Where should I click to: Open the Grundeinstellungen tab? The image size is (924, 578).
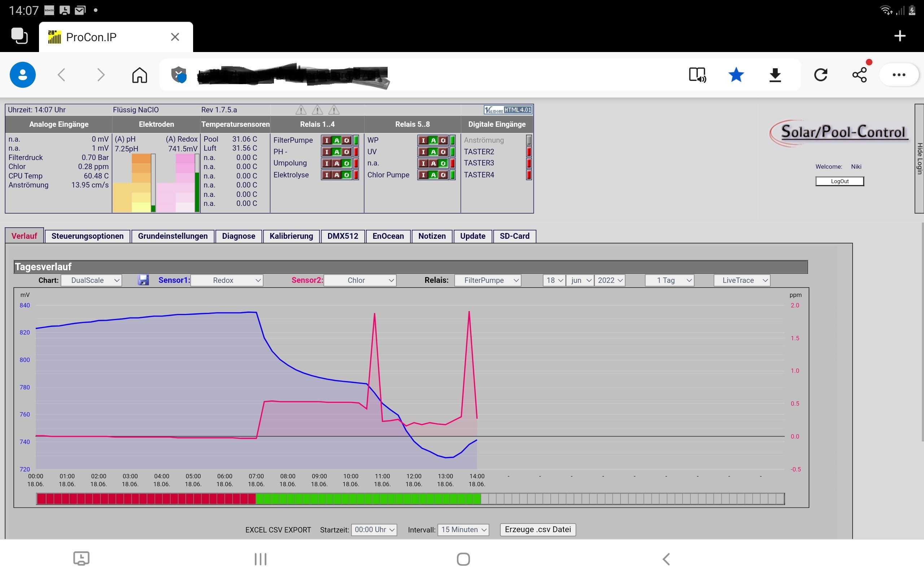[x=173, y=236]
